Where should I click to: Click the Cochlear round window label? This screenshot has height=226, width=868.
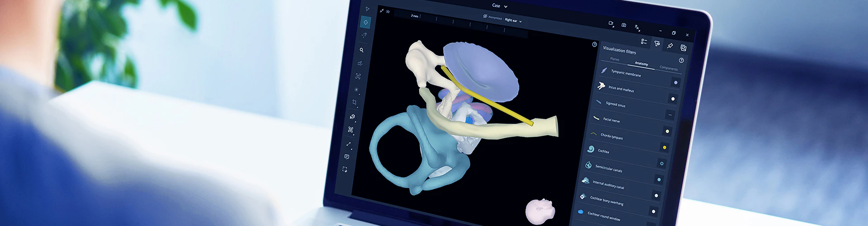point(604,216)
